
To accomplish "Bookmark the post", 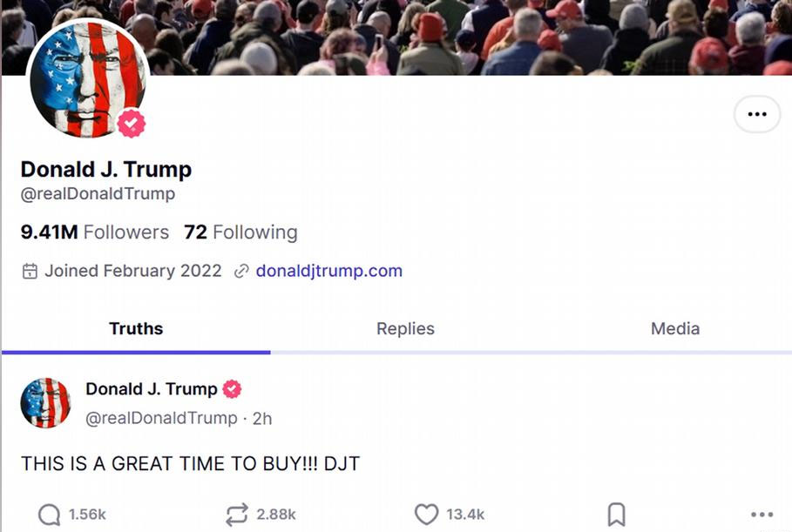I will (x=616, y=515).
